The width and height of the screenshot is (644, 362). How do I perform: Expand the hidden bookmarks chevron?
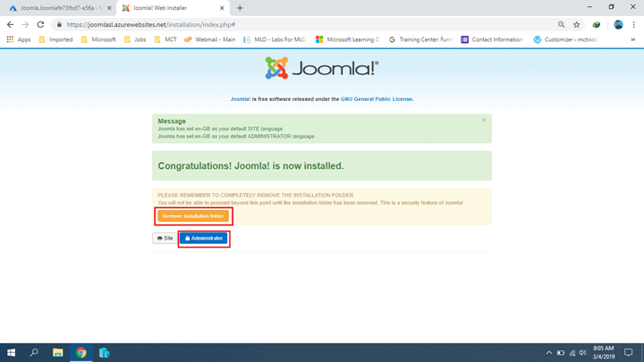pos(633,39)
